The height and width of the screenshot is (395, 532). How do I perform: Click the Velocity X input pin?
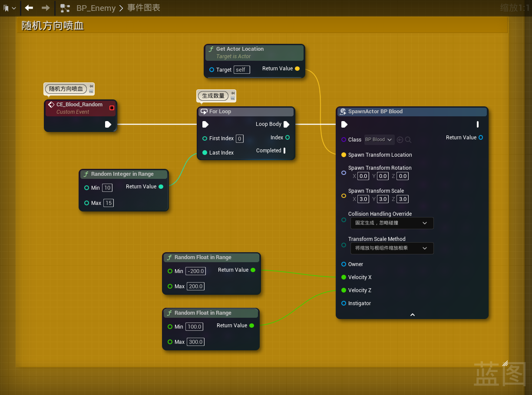click(344, 277)
